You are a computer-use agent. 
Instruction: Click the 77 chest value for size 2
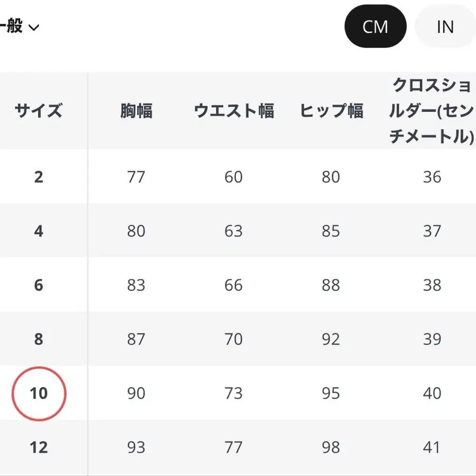point(136,177)
